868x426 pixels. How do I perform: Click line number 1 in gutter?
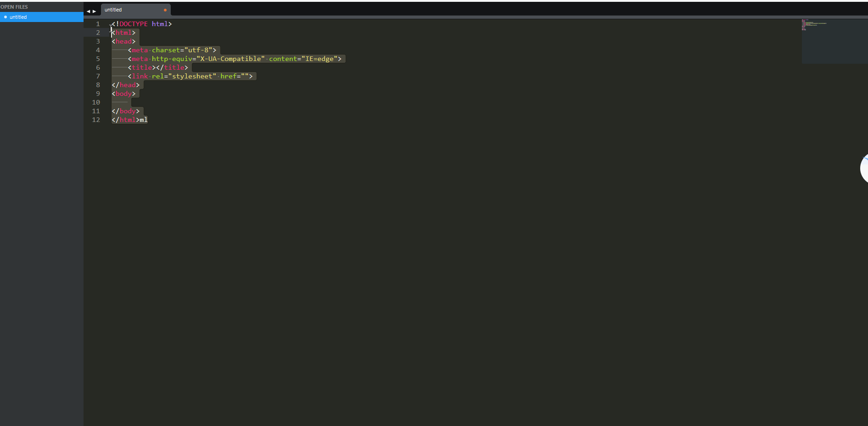(98, 24)
